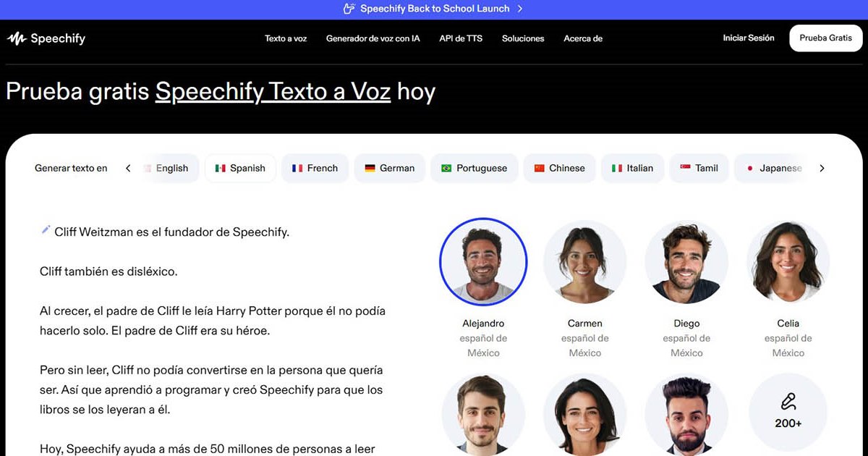Click the wave hand icon in top banner
868x456 pixels.
coord(349,9)
